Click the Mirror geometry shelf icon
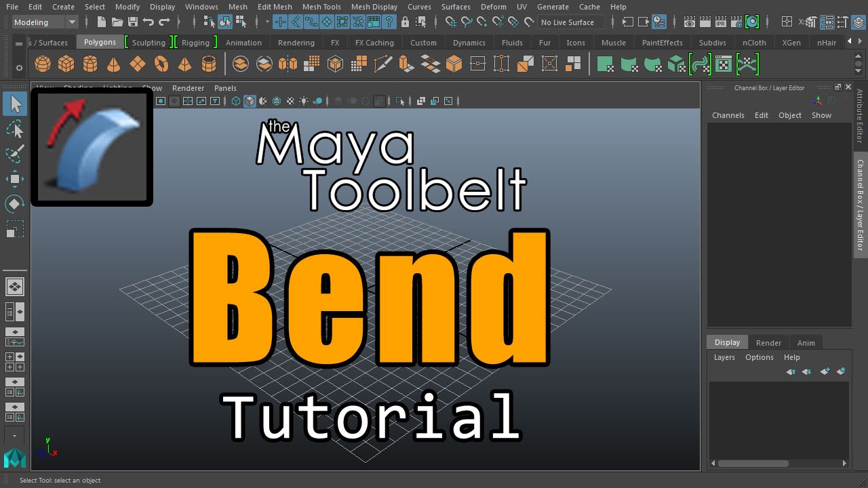868x488 pixels. (288, 64)
